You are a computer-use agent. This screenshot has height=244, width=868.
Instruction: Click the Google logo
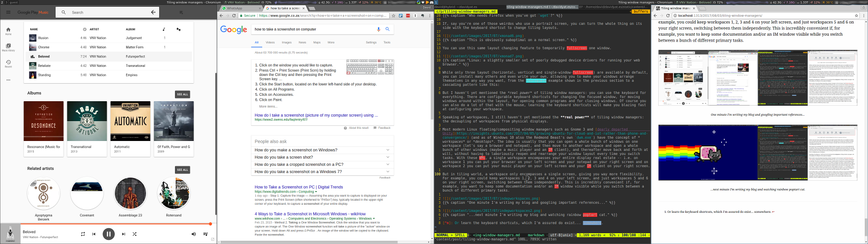[234, 29]
